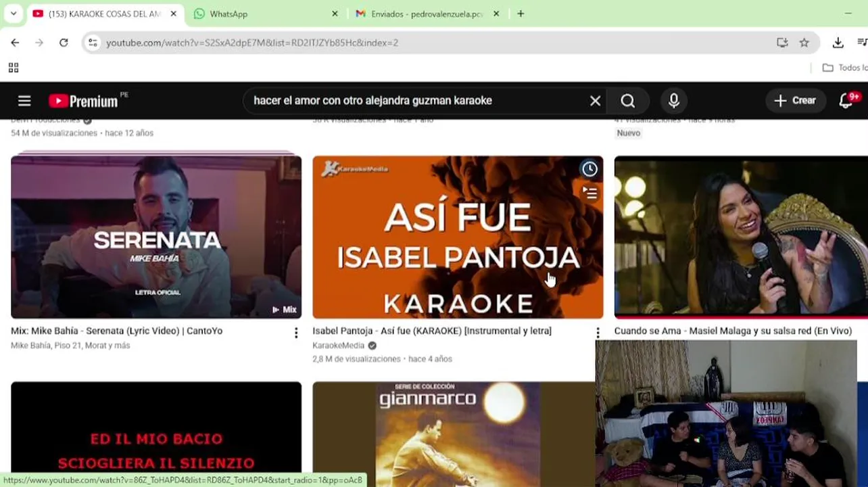Viewport: 868px width, 487px height.
Task: Install app icon in address bar
Action: click(782, 43)
